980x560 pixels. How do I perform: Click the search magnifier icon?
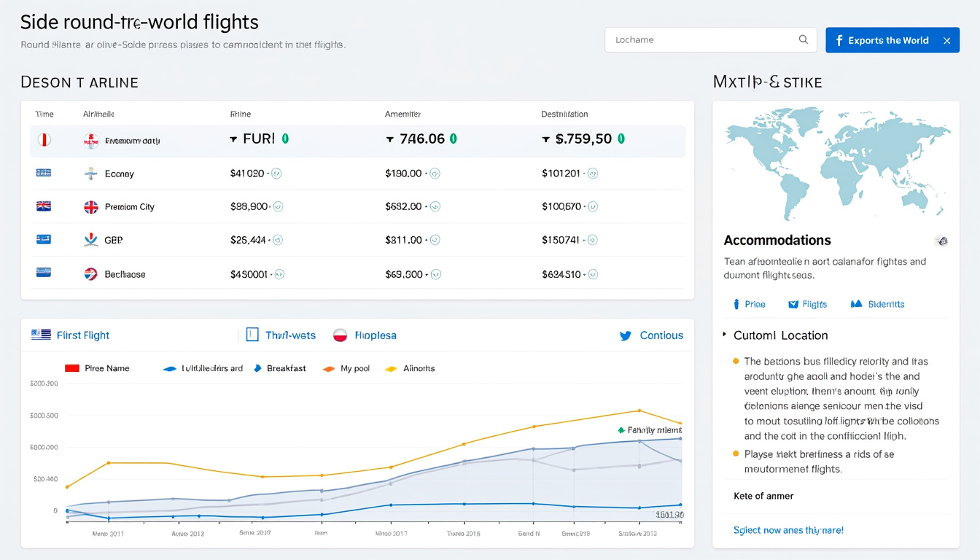(x=804, y=40)
